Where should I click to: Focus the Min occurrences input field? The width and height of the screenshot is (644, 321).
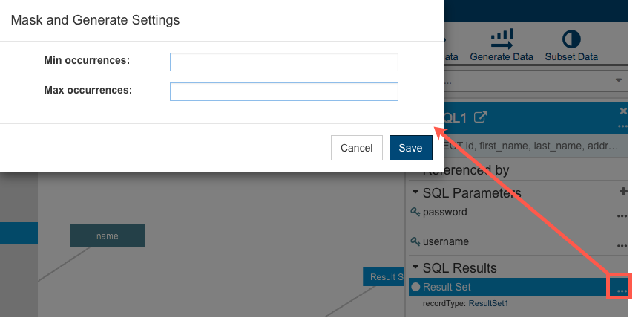(x=284, y=62)
